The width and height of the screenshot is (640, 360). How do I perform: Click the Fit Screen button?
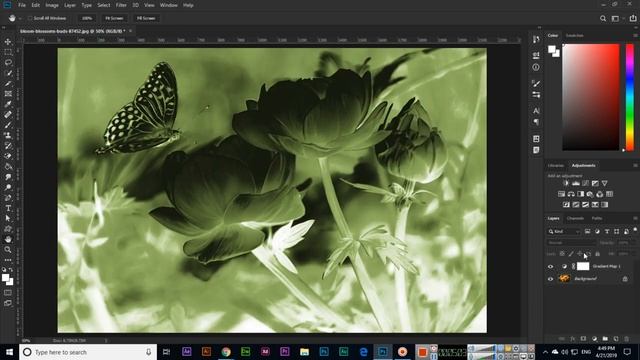tap(114, 18)
